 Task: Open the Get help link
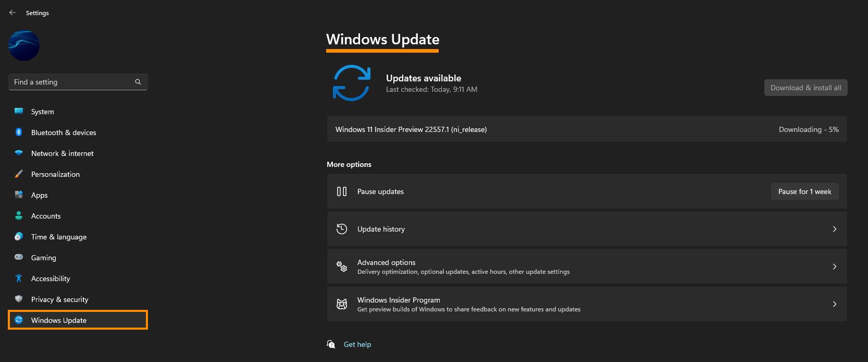pyautogui.click(x=357, y=344)
